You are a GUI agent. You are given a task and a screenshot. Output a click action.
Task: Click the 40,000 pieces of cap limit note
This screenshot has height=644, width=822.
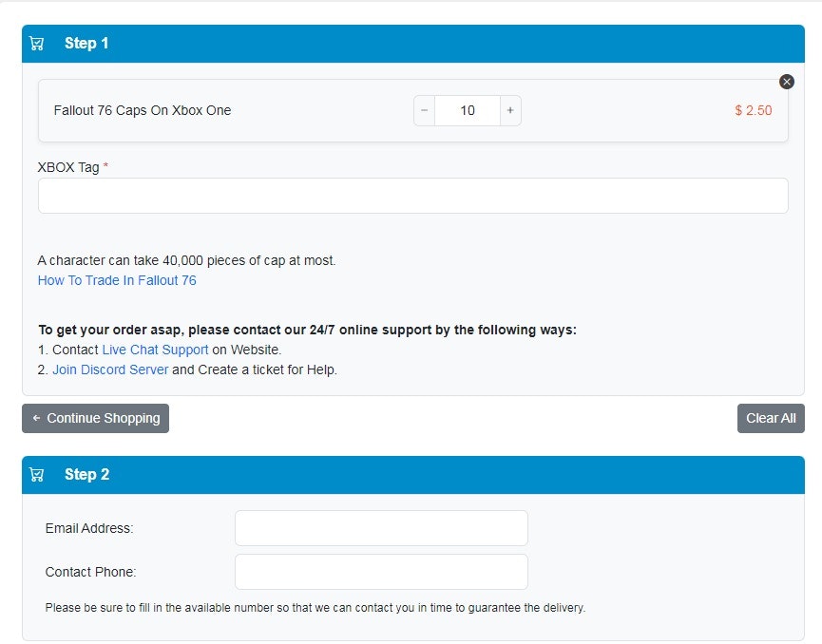(x=186, y=260)
